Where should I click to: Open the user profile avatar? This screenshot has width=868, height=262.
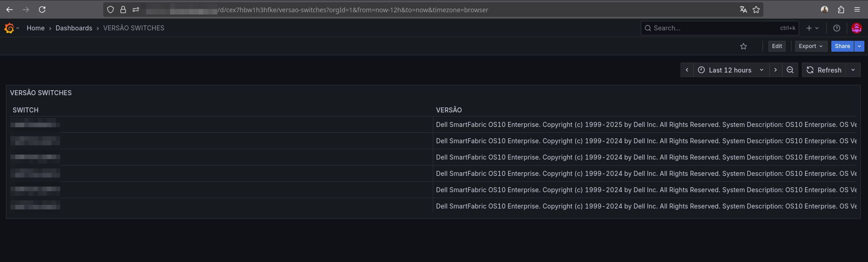(856, 28)
